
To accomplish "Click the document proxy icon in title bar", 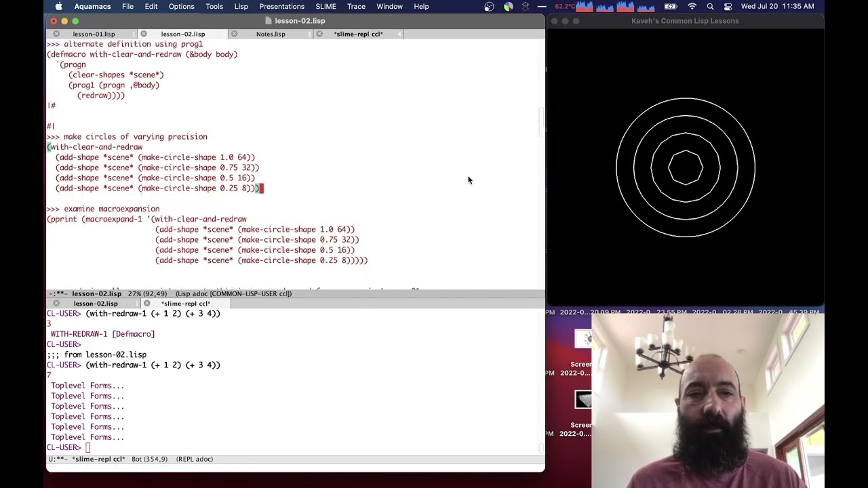I will pyautogui.click(x=268, y=21).
